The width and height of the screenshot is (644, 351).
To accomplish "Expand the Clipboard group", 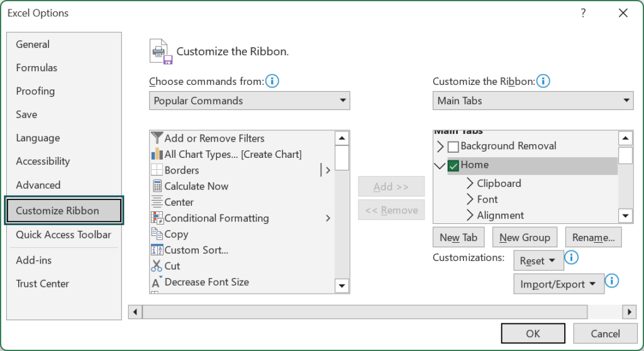I will 470,184.
